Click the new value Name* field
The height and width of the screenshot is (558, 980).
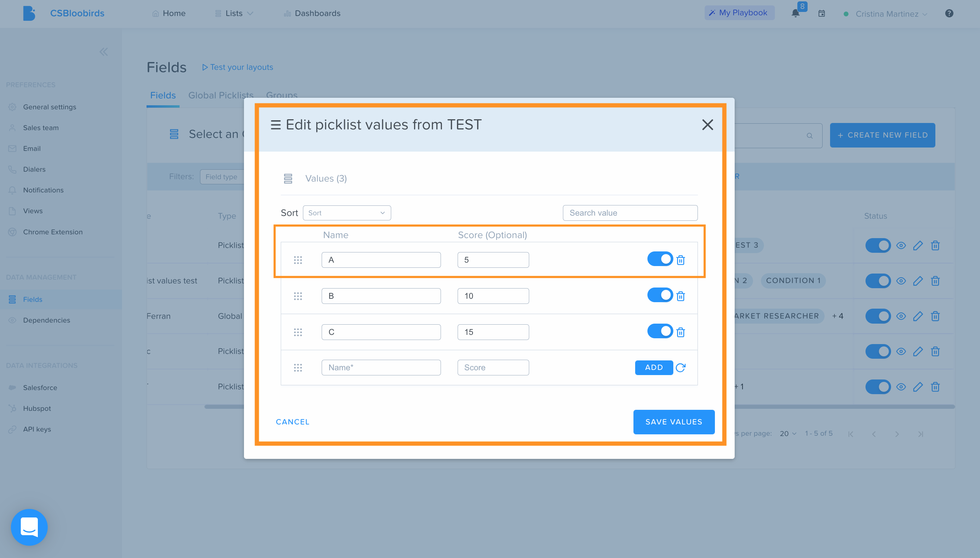381,368
